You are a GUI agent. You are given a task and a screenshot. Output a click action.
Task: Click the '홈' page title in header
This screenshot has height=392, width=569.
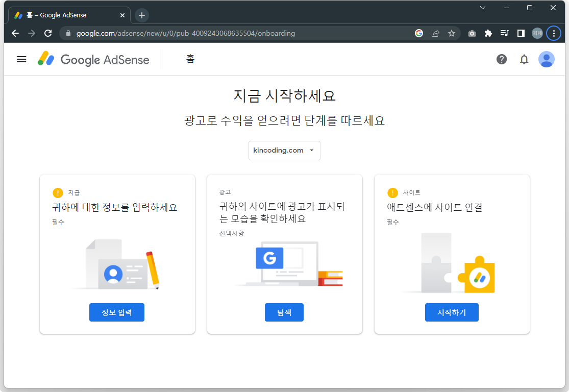coord(190,59)
